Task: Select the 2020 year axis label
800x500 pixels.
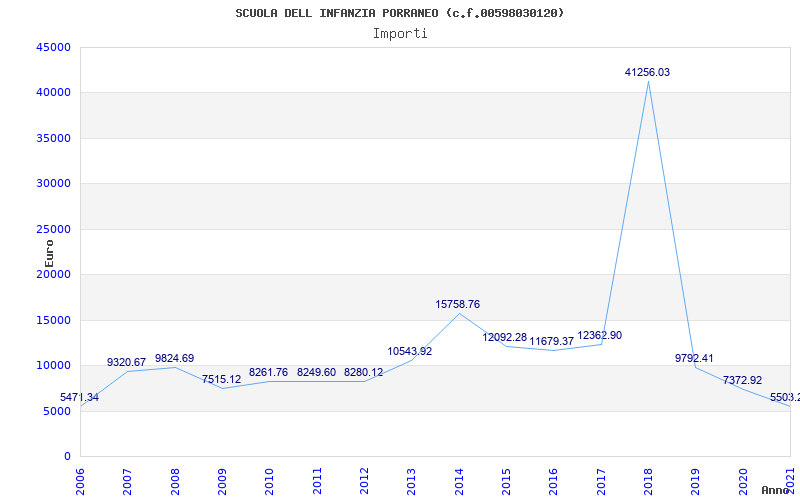Action: point(743,480)
